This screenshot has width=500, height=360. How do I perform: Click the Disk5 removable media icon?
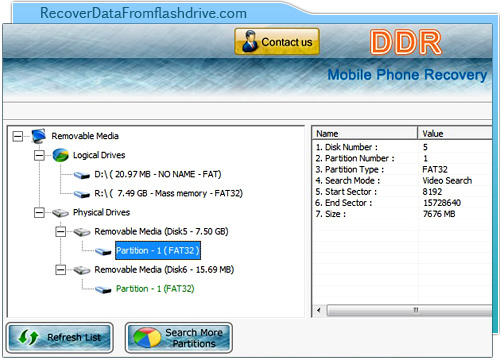[x=82, y=232]
